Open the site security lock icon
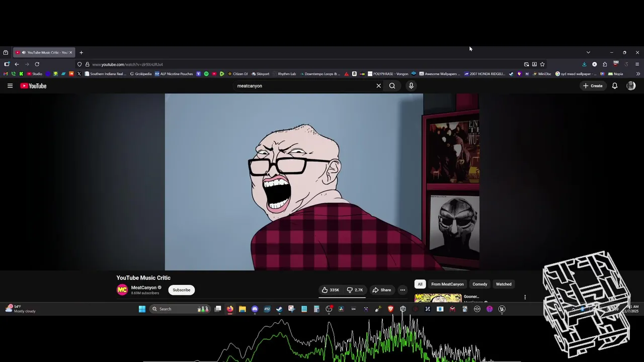Image resolution: width=644 pixels, height=362 pixels. pos(88,64)
